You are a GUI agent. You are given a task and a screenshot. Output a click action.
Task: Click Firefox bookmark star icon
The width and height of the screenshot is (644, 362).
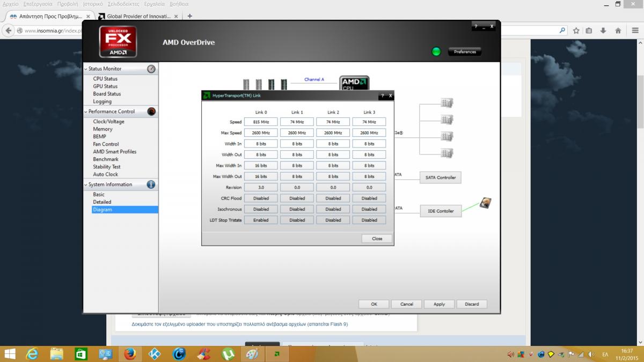(x=576, y=31)
